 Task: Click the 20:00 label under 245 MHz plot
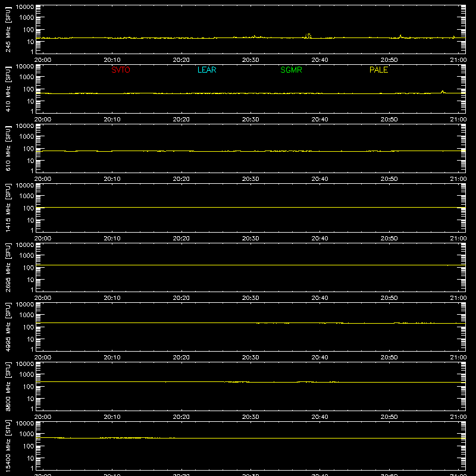point(43,60)
